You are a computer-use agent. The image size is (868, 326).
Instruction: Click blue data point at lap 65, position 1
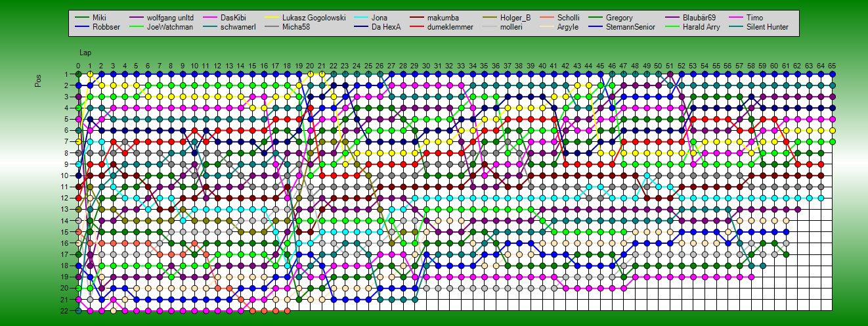tap(832, 74)
